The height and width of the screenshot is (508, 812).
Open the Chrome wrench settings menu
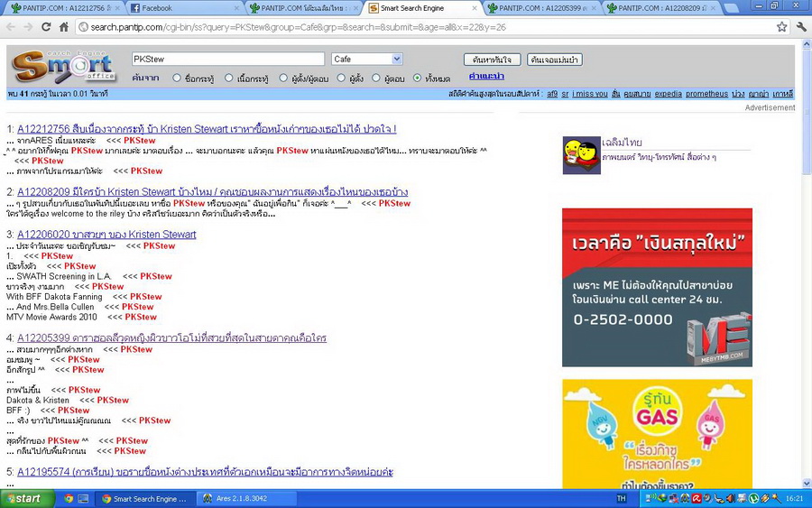point(801,27)
